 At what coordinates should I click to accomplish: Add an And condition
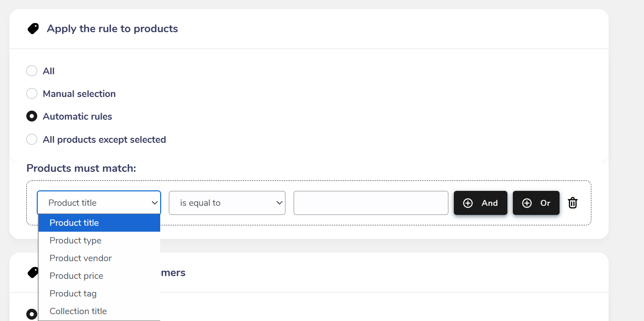481,203
